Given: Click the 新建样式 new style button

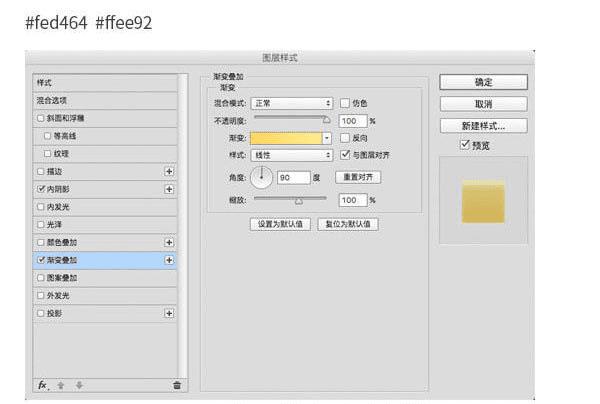Looking at the screenshot, I should click(x=484, y=126).
